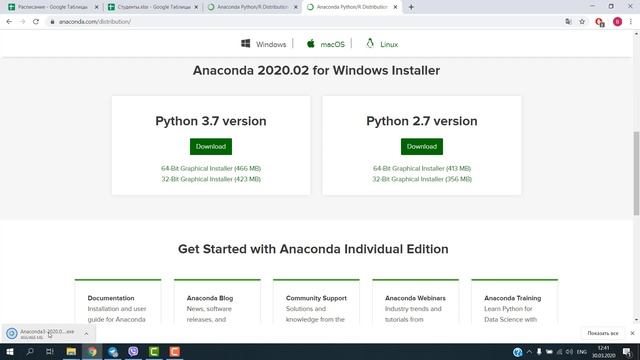Open Telegram from the taskbar
Image resolution: width=640 pixels, height=360 pixels.
(113, 351)
